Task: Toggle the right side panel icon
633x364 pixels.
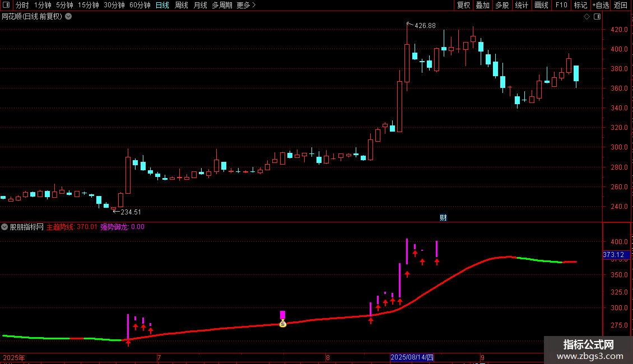Action: pos(597,17)
